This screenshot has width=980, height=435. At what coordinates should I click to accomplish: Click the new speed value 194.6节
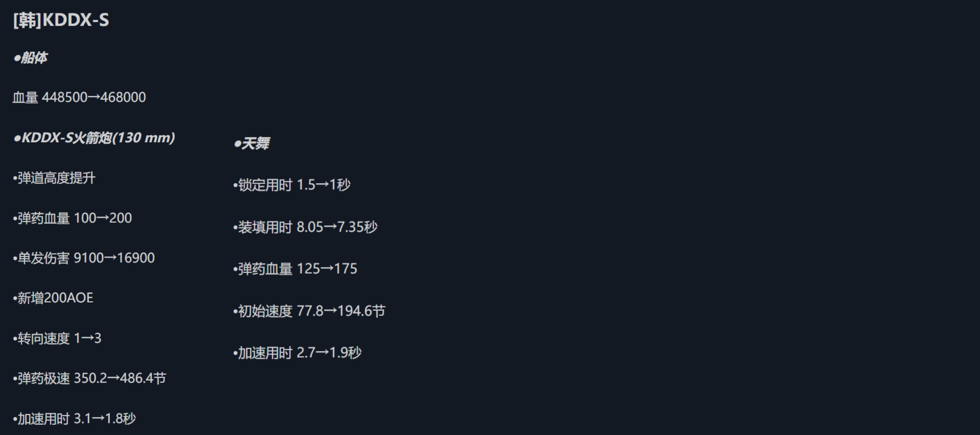point(362,311)
